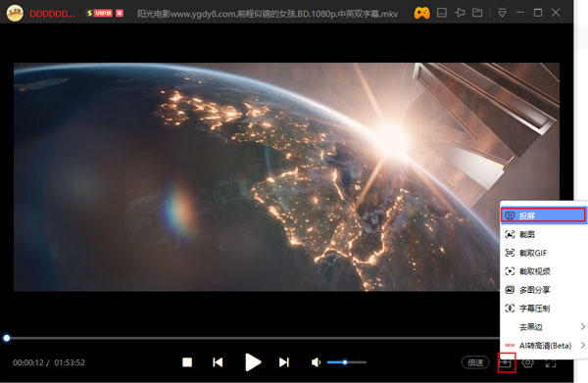Open player settings gear icon
Screen dimensions: 588x383
[528, 362]
